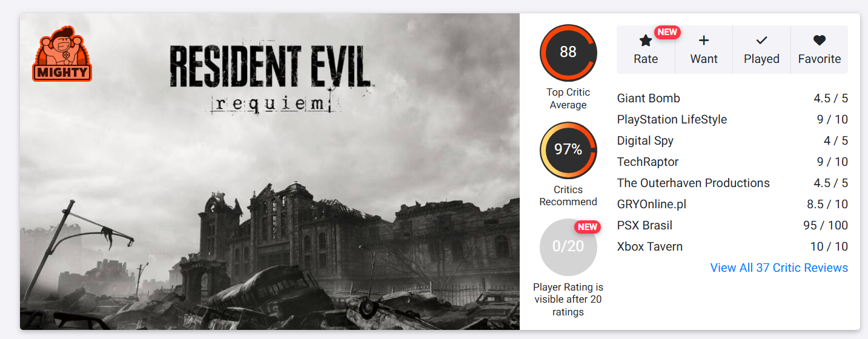Click the Want plus icon
The image size is (868, 339).
[704, 41]
